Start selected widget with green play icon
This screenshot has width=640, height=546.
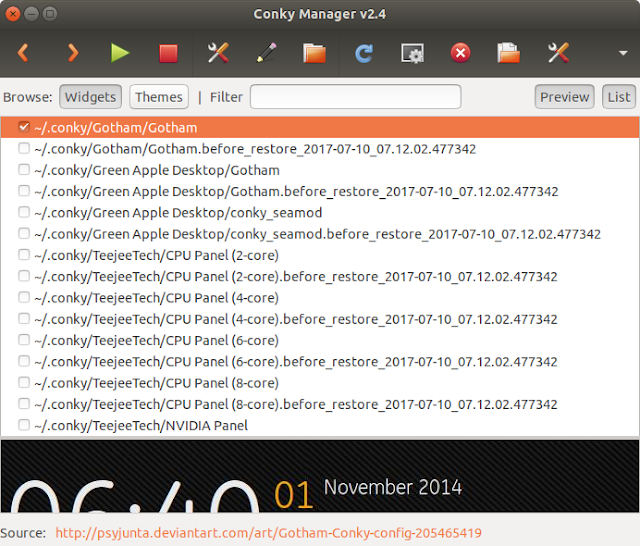coord(120,53)
